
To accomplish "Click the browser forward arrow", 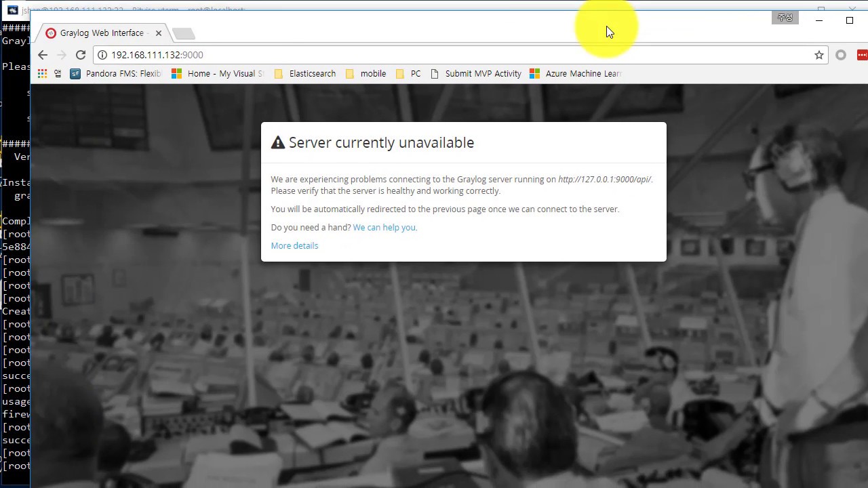I will pos(62,55).
